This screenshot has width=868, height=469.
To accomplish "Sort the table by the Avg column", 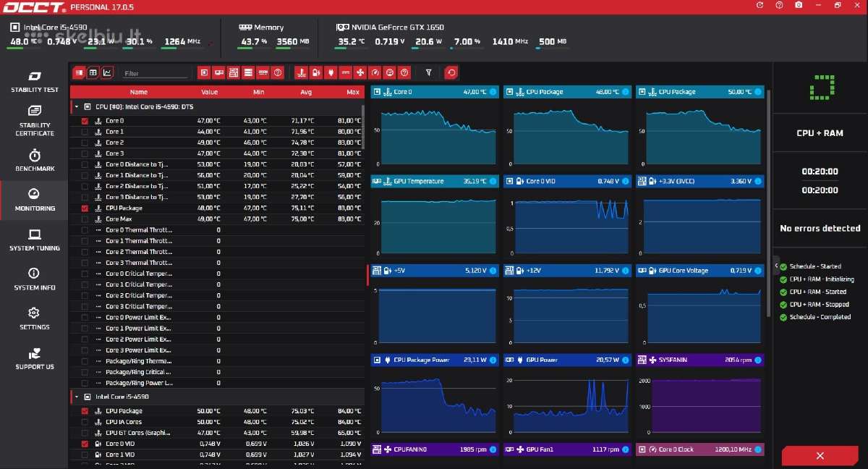I will tap(306, 92).
